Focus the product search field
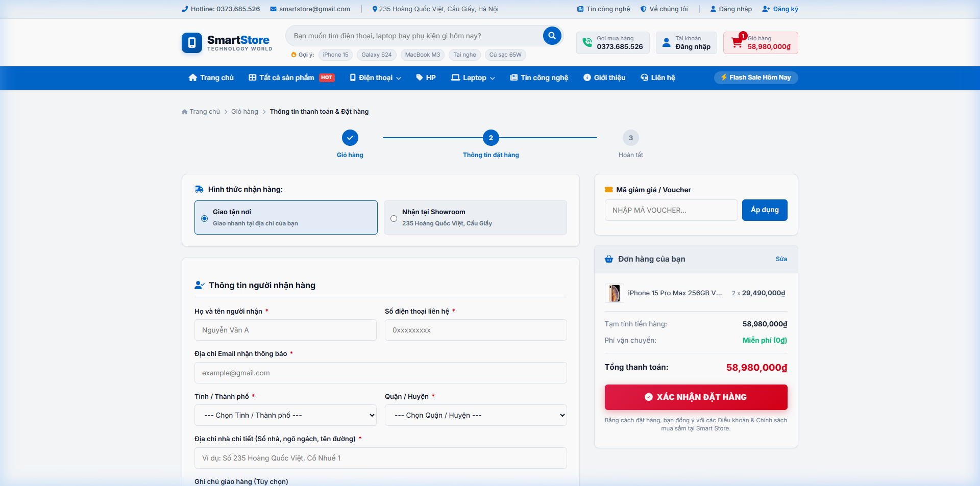The height and width of the screenshot is (486, 980). point(416,36)
